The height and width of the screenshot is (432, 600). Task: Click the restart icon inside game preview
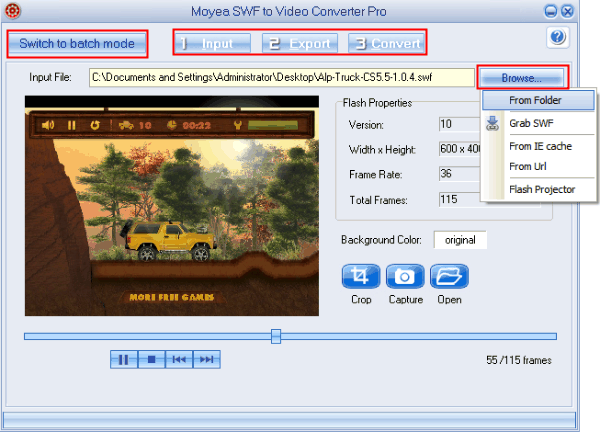coord(95,125)
